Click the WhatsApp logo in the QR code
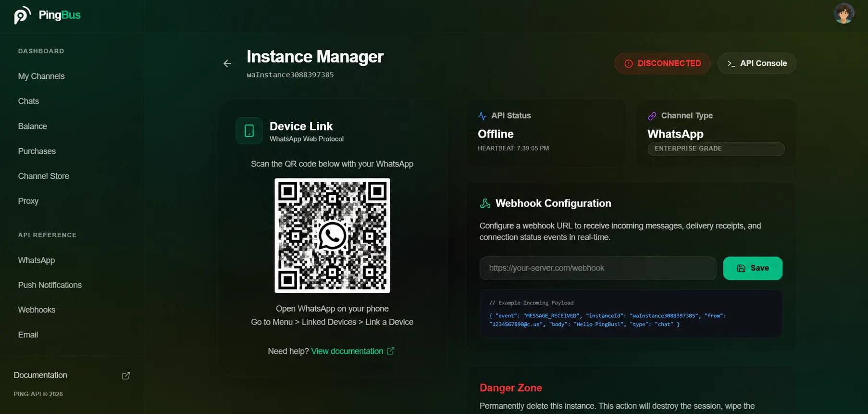868x414 pixels. 332,236
